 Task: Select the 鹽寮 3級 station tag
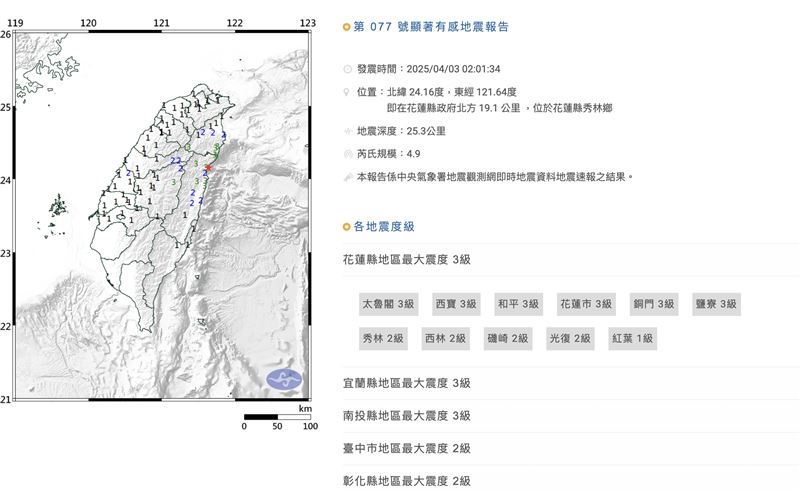point(716,304)
